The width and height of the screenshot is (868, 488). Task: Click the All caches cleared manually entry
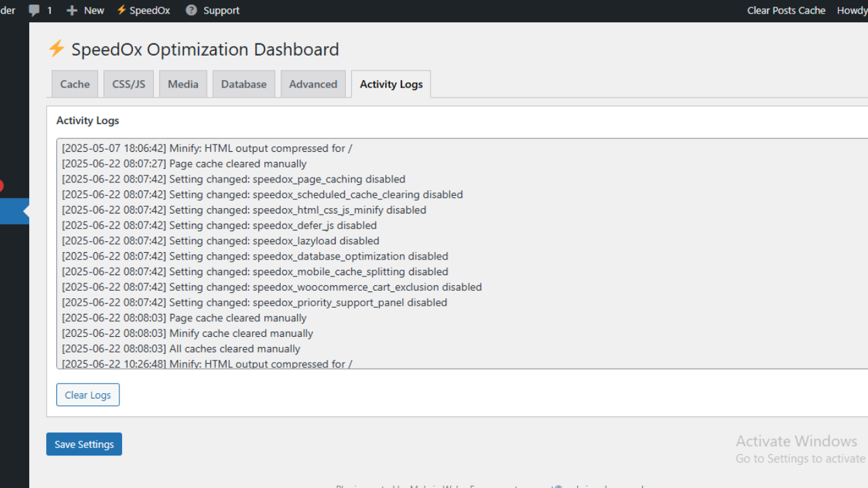tap(181, 349)
